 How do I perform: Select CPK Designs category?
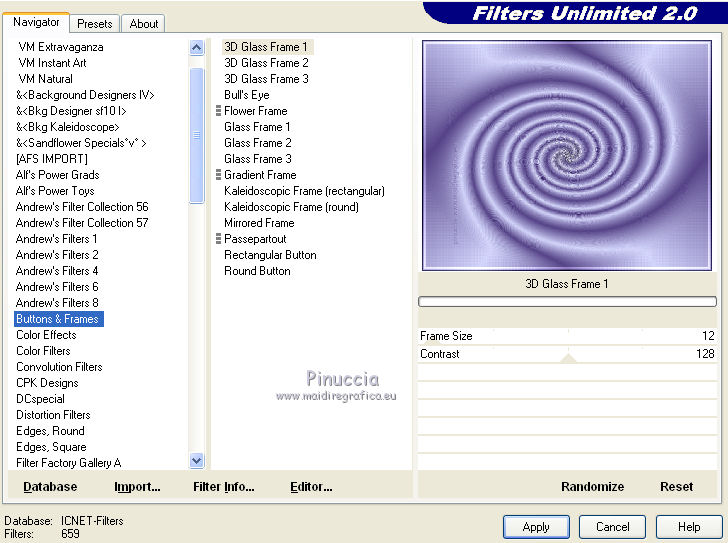47,383
